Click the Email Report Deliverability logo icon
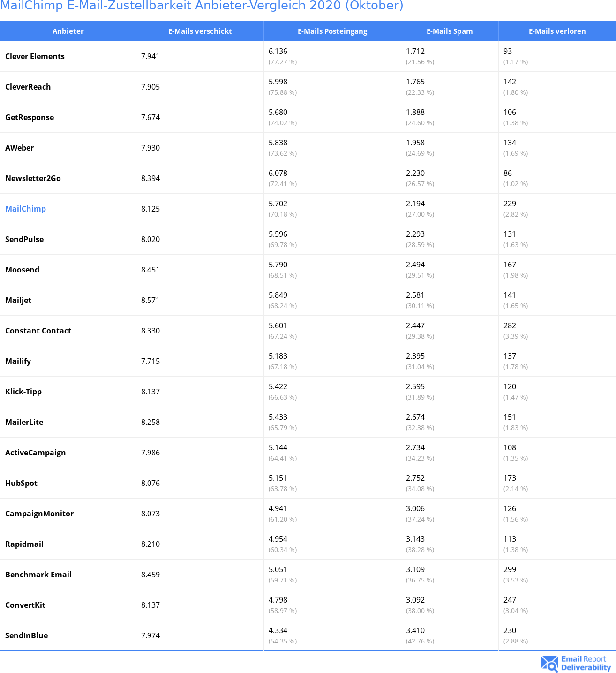The width and height of the screenshot is (616, 673). point(549,664)
